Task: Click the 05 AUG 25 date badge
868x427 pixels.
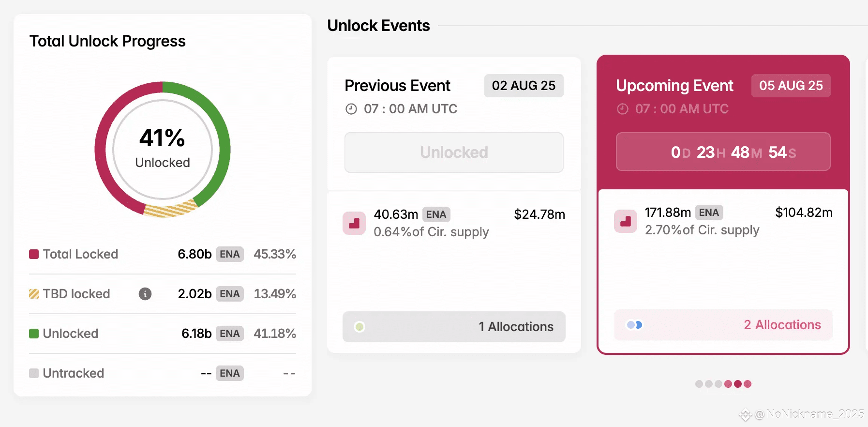Action: tap(791, 86)
